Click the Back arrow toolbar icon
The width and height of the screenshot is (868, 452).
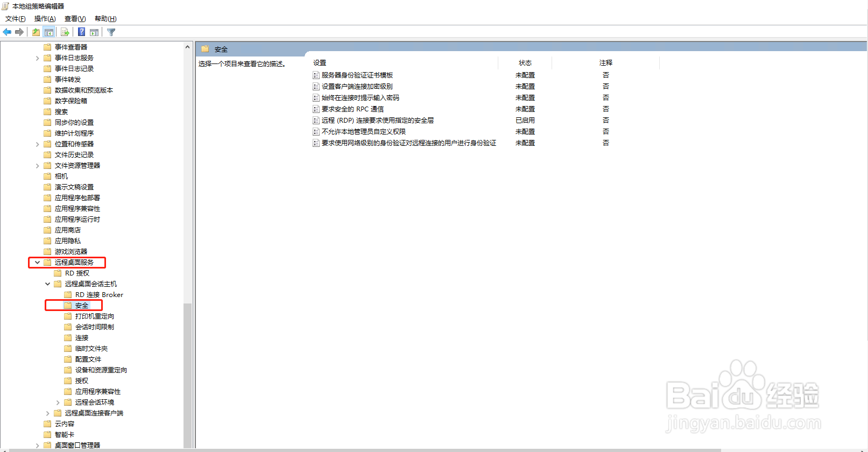coord(7,32)
